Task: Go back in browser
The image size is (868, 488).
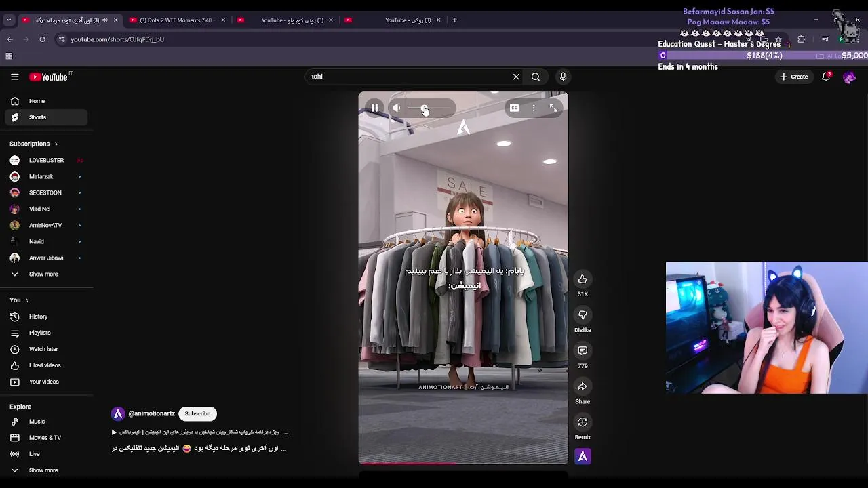Action: click(x=10, y=39)
